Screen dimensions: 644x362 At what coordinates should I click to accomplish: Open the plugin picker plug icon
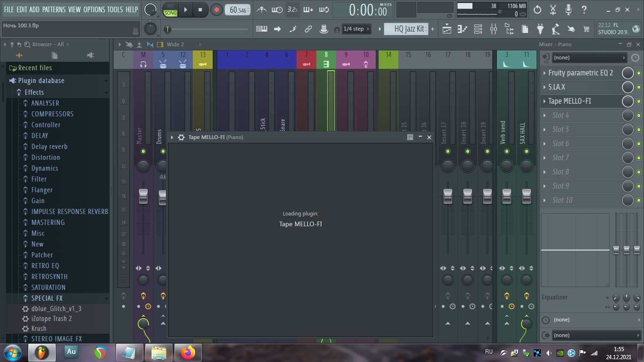click(x=540, y=29)
